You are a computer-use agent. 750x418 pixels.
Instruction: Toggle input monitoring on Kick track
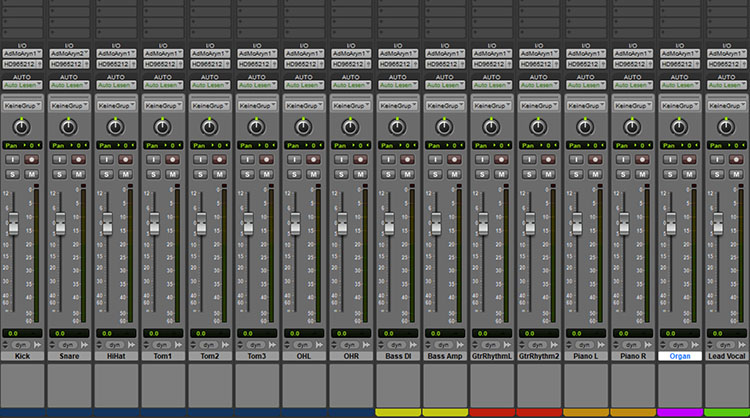click(12, 160)
